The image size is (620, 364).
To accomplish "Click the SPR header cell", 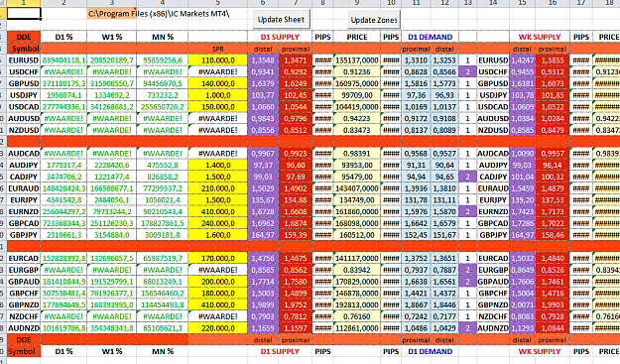I will pyautogui.click(x=218, y=49).
